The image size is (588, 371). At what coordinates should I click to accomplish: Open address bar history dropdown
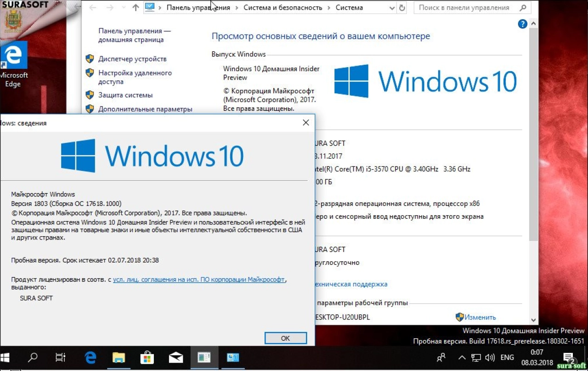[x=392, y=8]
